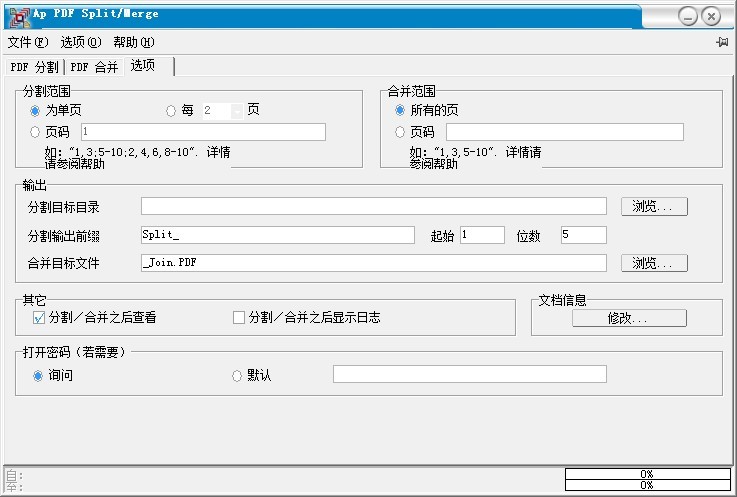Switch to the PDF 分割 tab

coord(34,67)
